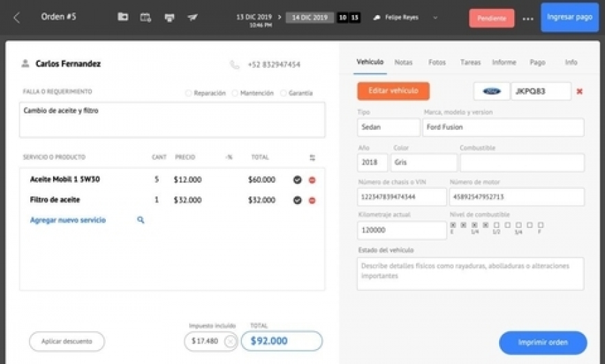Image resolution: width=605 pixels, height=364 pixels.
Task: Click the checkmark icon on Filtro de aceite row
Action: [298, 201]
